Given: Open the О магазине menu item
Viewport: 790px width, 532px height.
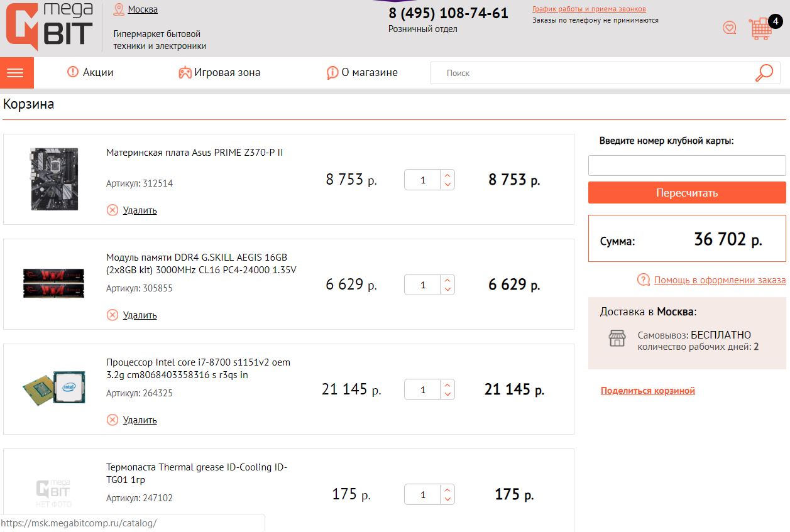Looking at the screenshot, I should pos(370,72).
